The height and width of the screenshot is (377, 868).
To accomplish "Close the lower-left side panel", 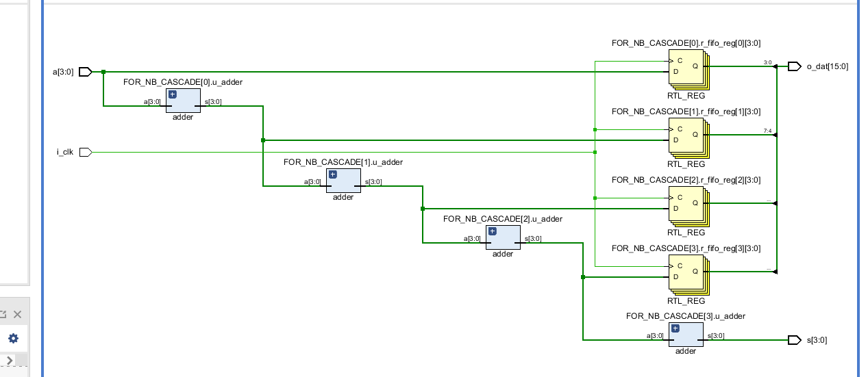I will click(18, 315).
